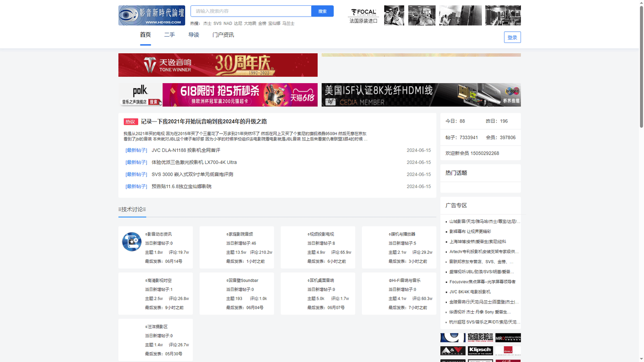Image resolution: width=644 pixels, height=362 pixels.
Task: Switch to the 首页 tab
Action: (x=145, y=35)
